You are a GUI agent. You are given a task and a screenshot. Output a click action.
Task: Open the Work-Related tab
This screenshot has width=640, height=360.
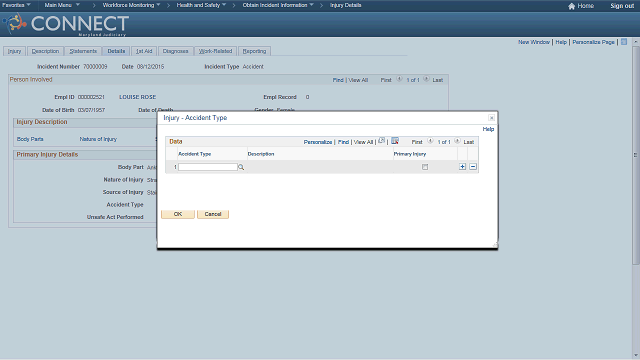(x=216, y=51)
